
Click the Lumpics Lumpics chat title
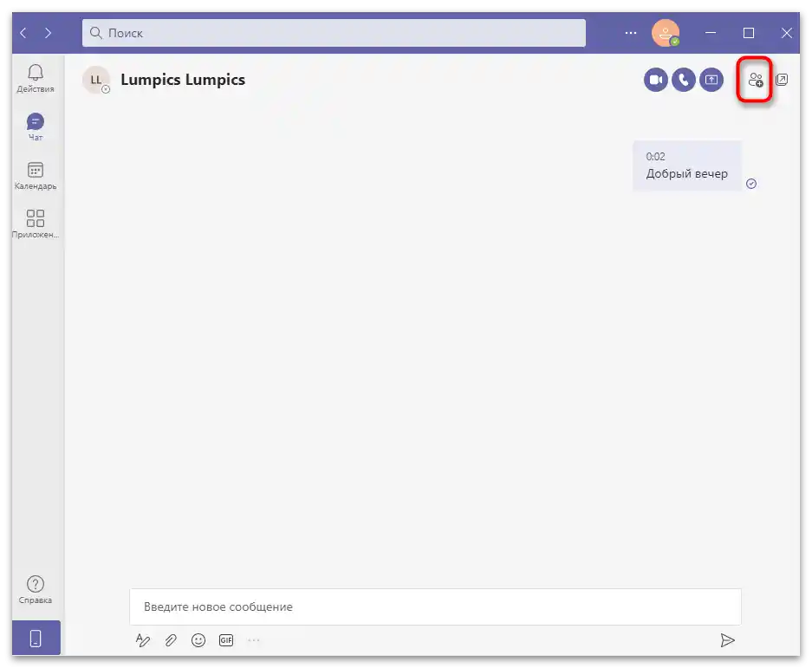[183, 80]
